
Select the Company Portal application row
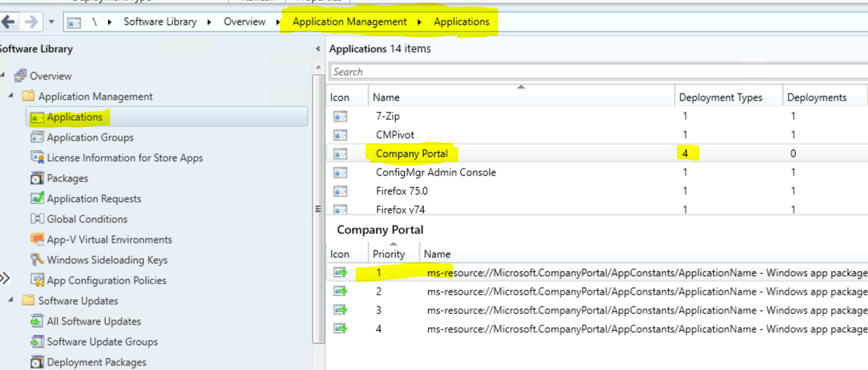click(597, 153)
